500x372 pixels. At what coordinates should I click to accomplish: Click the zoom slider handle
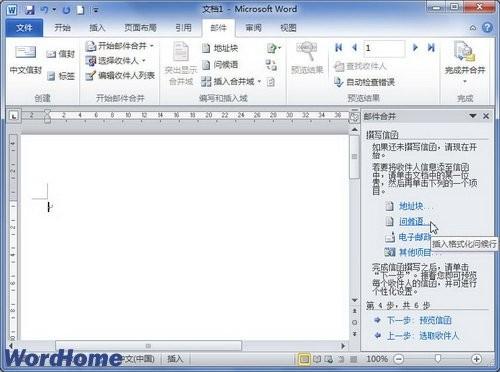pyautogui.click(x=438, y=359)
